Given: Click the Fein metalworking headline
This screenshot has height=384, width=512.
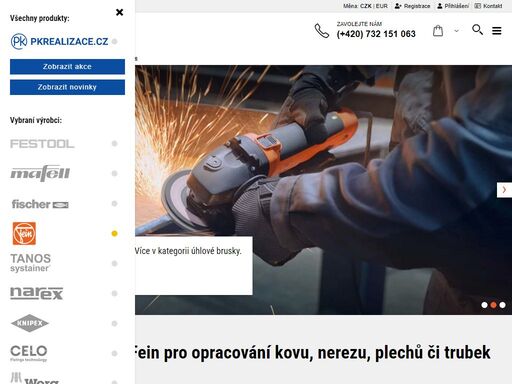Looking at the screenshot, I should click(313, 353).
